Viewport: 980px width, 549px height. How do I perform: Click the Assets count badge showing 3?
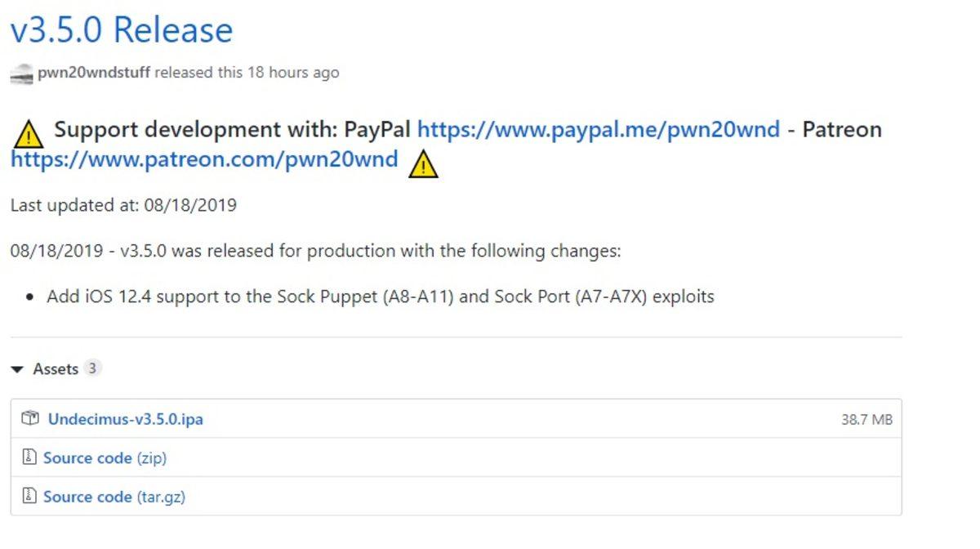[x=92, y=368]
